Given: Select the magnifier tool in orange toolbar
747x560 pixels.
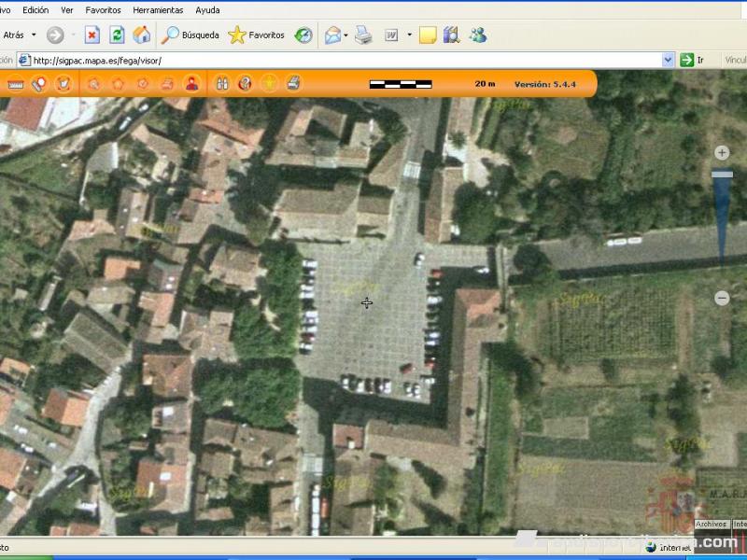Looking at the screenshot, I should click(93, 84).
